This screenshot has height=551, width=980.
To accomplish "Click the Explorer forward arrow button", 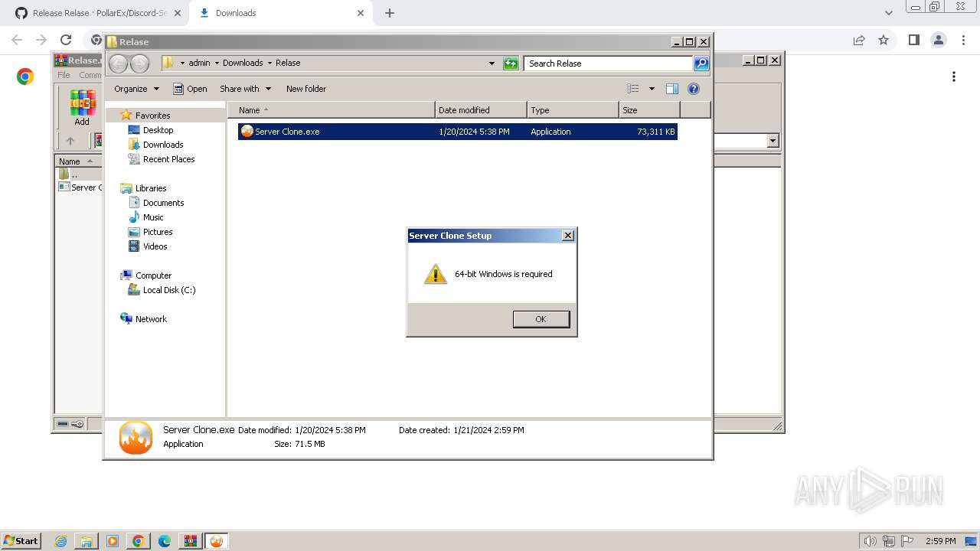I will (139, 64).
